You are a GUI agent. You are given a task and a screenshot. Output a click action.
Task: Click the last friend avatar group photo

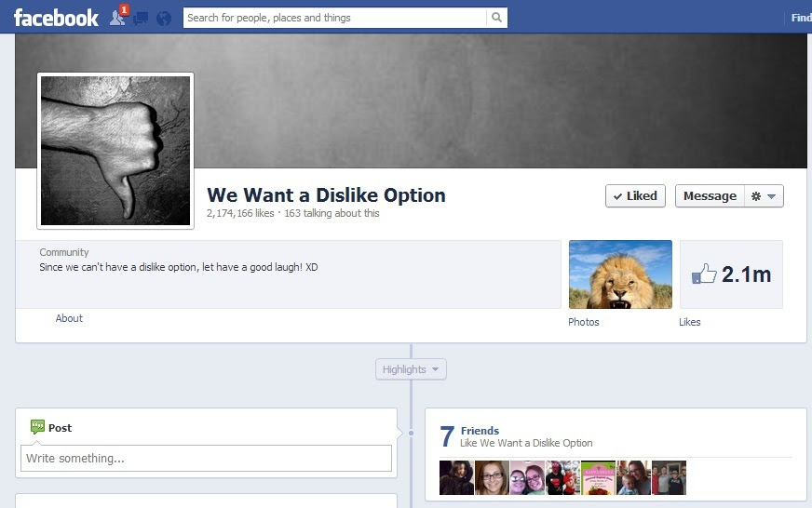pos(670,478)
